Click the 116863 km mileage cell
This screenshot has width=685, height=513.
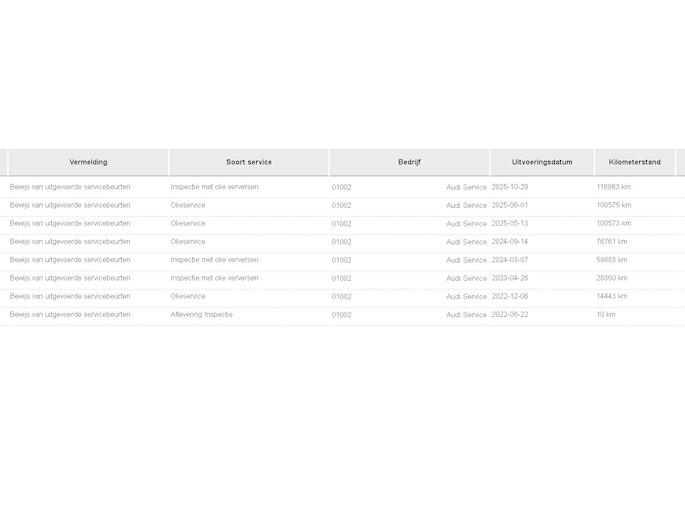(x=613, y=187)
